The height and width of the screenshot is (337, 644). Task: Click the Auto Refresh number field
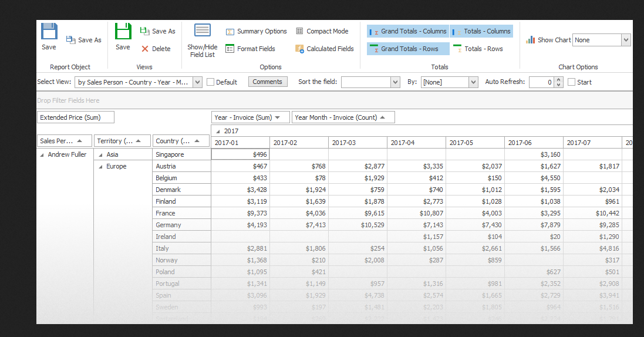[541, 82]
